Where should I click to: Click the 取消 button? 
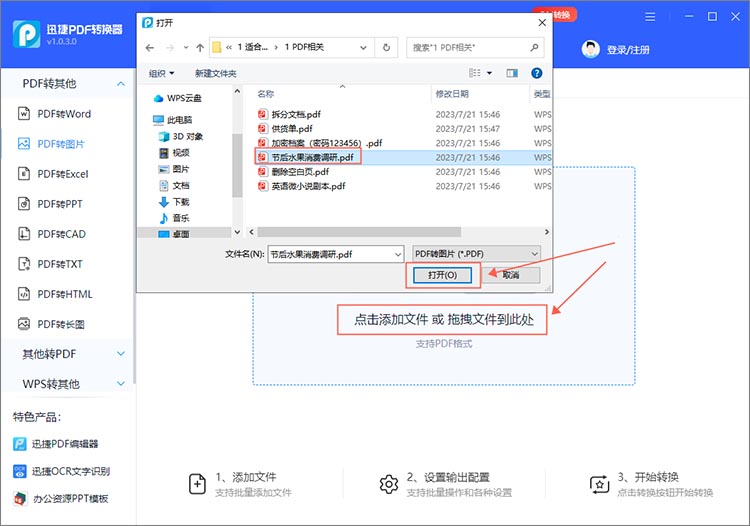511,275
